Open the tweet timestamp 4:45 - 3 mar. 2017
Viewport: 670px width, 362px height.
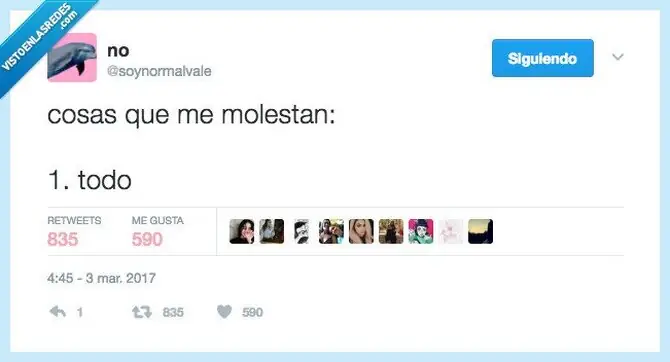(x=101, y=278)
